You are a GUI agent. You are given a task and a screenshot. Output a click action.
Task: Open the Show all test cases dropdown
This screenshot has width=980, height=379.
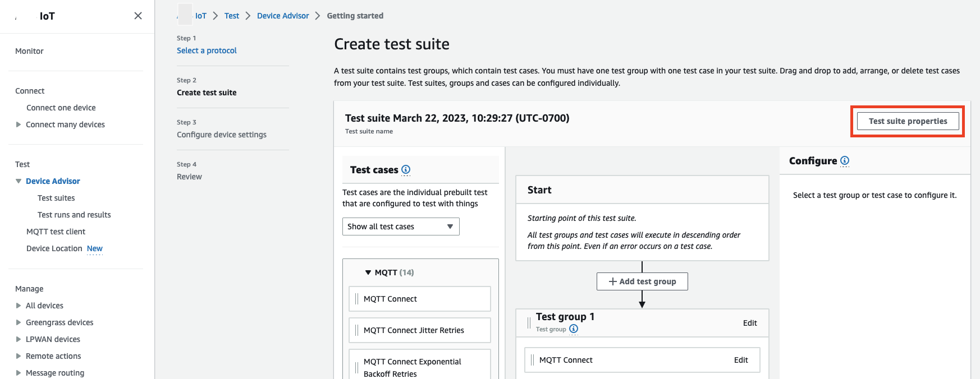400,227
